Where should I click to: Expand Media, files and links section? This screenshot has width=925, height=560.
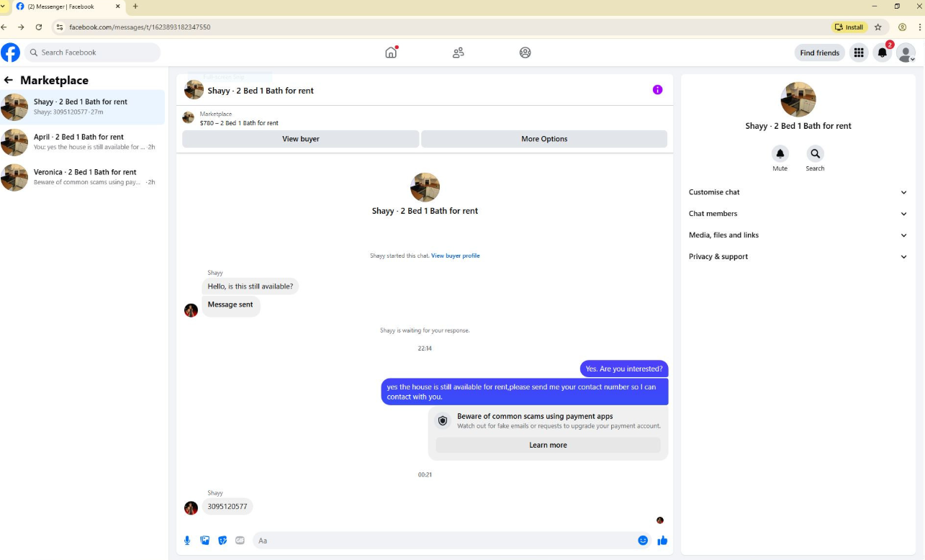click(x=798, y=235)
